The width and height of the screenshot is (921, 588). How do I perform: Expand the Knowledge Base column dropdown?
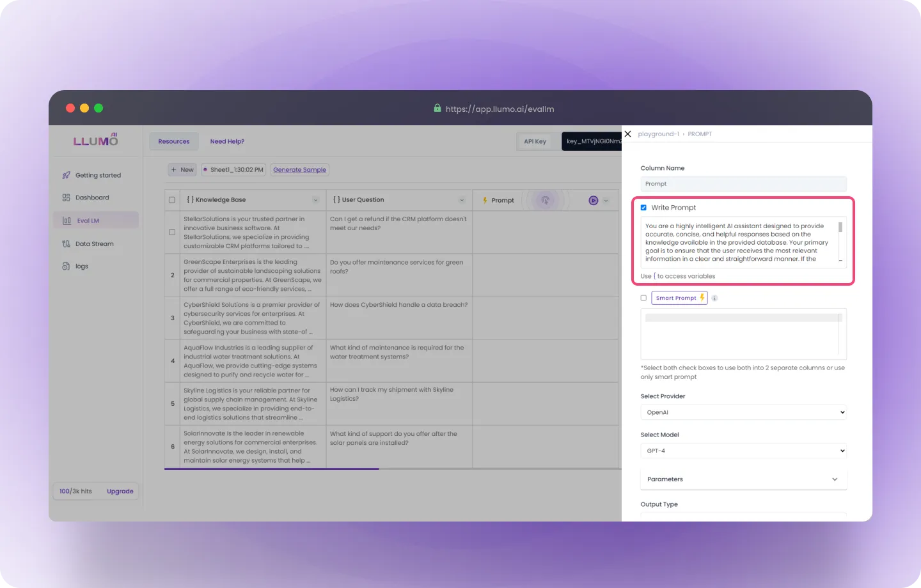click(x=315, y=200)
